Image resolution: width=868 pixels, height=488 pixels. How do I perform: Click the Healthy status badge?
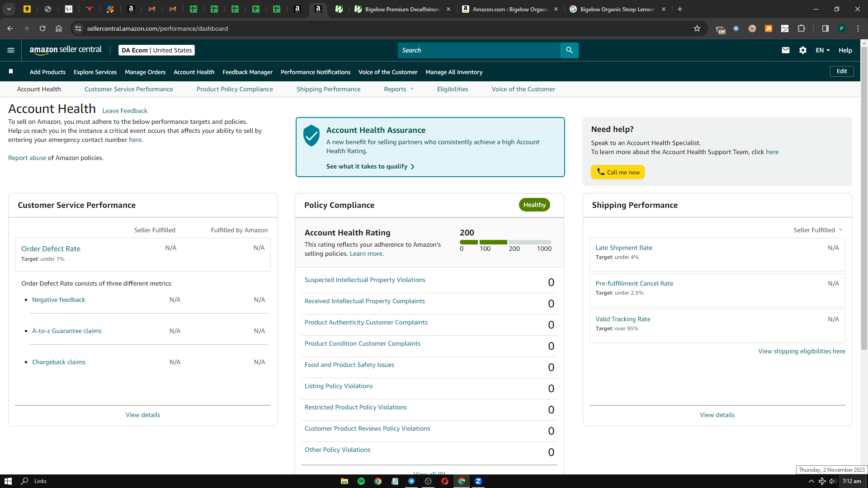[534, 205]
